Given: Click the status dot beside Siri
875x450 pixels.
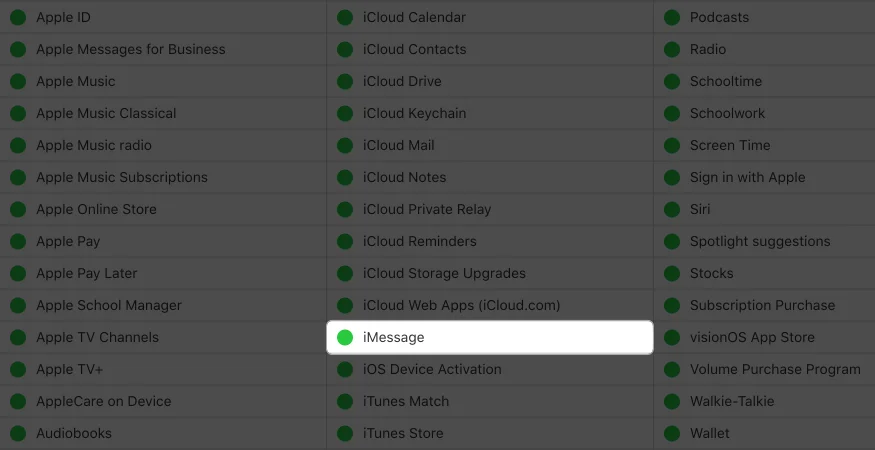Looking at the screenshot, I should point(672,209).
